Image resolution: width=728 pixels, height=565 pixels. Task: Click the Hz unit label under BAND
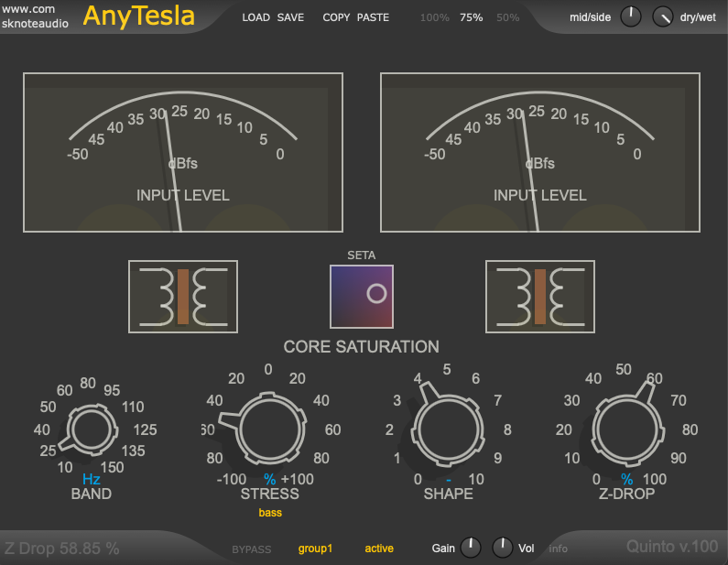[91, 479]
